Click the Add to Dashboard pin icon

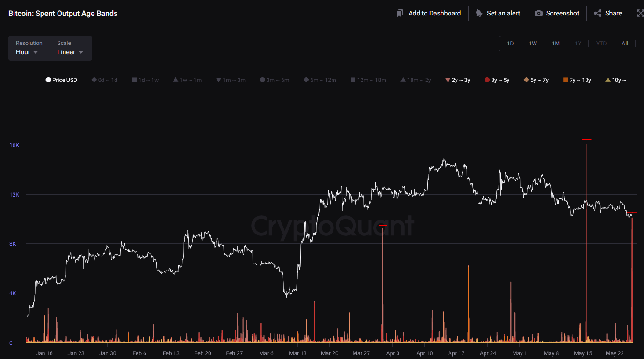pos(400,13)
